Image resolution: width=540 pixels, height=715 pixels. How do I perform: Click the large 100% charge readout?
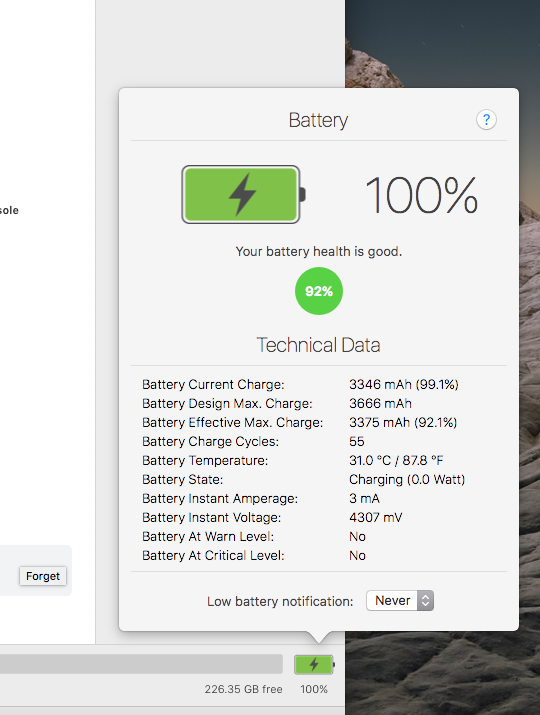421,195
